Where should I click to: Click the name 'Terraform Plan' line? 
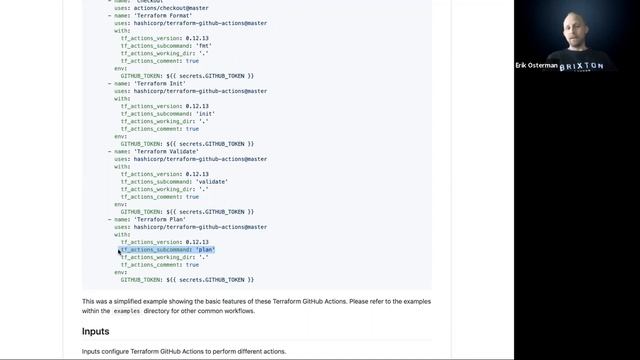click(147, 219)
